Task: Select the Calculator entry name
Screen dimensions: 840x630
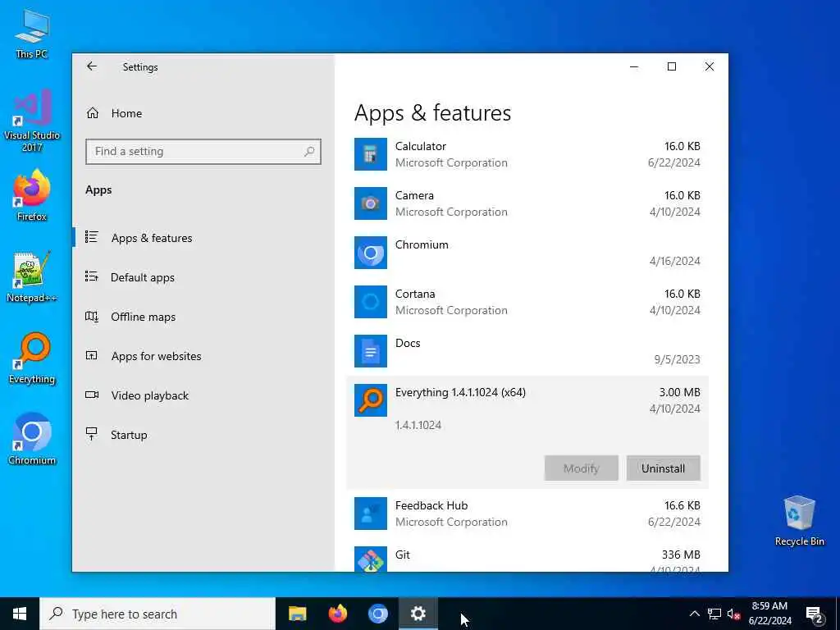Action: coord(421,146)
